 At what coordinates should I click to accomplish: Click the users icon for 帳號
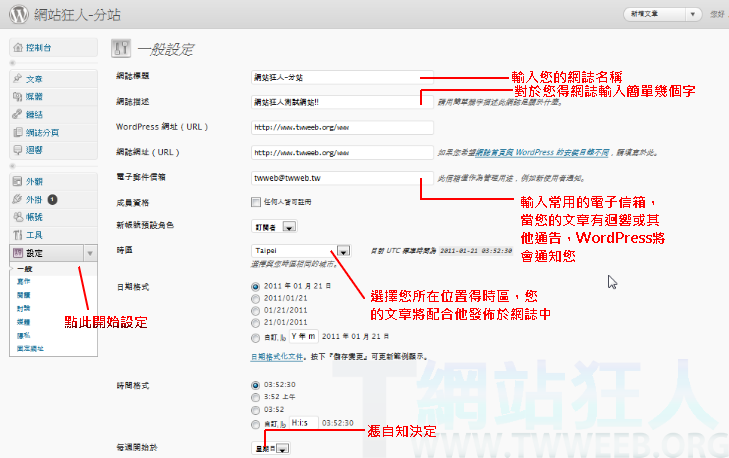(18, 217)
